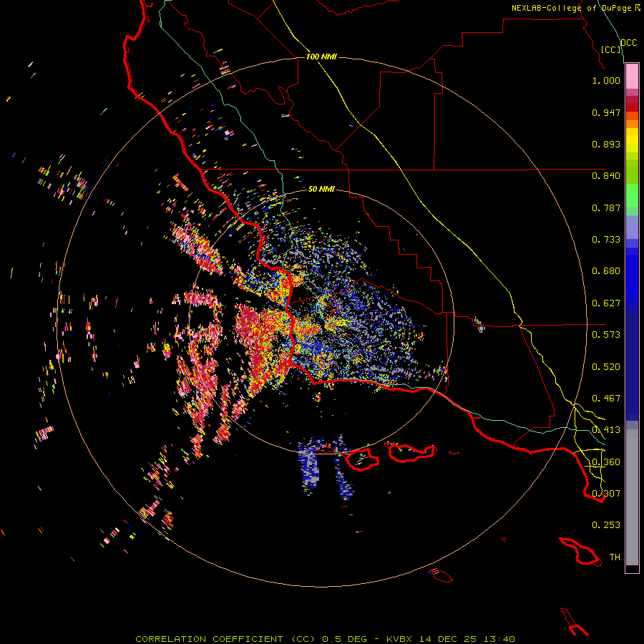Click the 0.360 scale value
Screen dimensions: 644x644
coord(606,462)
